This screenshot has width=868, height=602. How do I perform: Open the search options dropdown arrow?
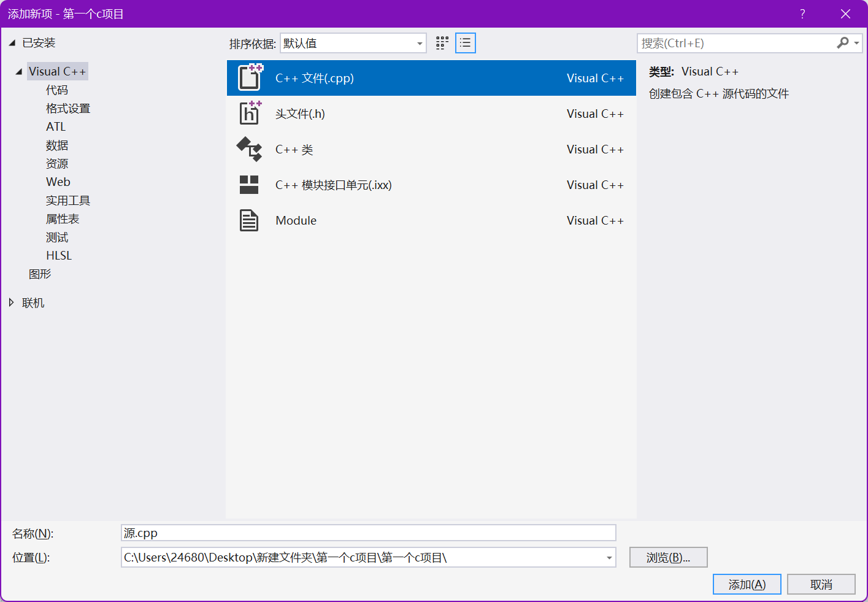(x=856, y=43)
